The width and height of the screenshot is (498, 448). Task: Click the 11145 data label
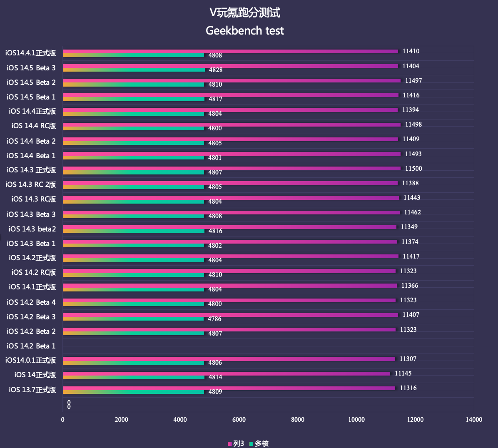403,373
